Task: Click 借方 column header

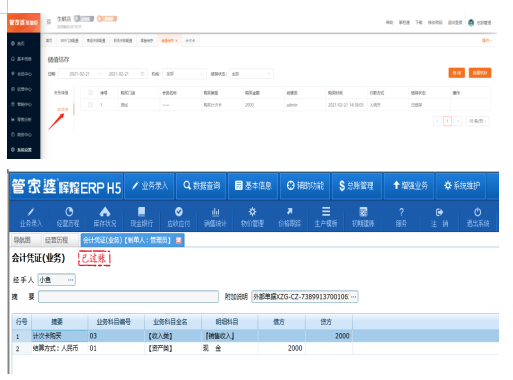Action: [282, 322]
